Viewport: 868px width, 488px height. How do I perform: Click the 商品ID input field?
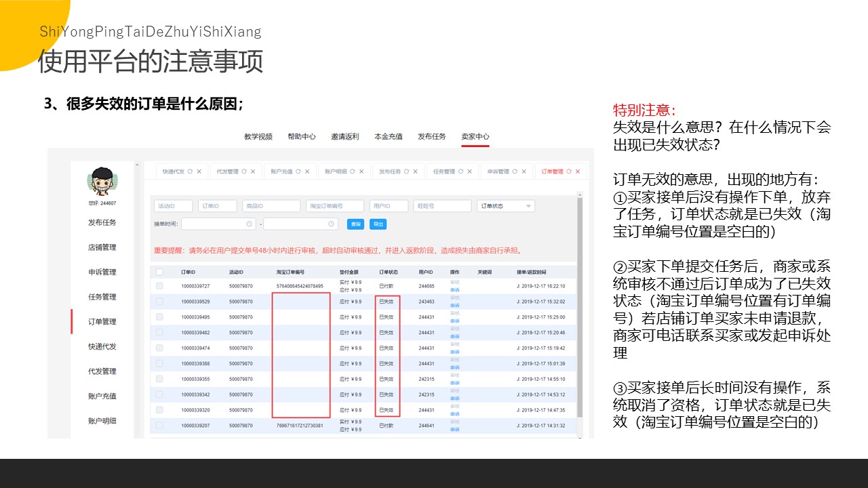[x=271, y=206]
